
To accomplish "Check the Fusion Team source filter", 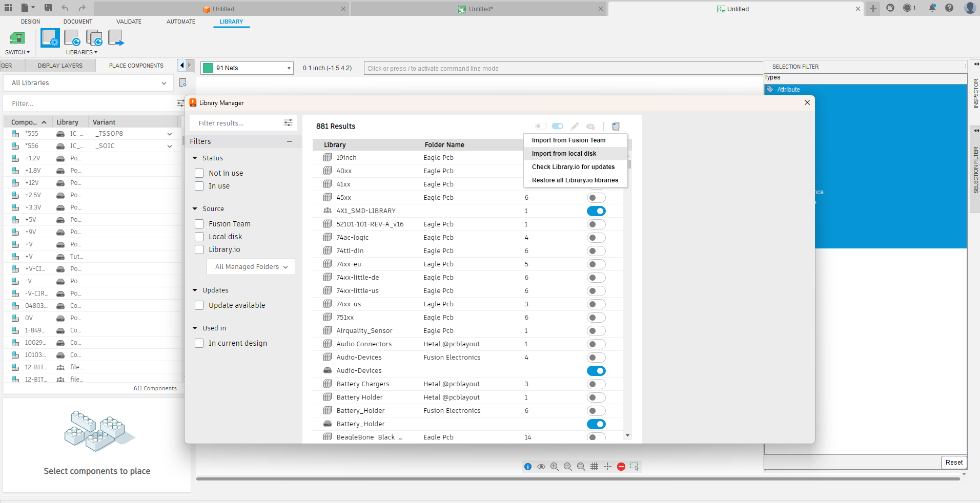I will point(199,224).
